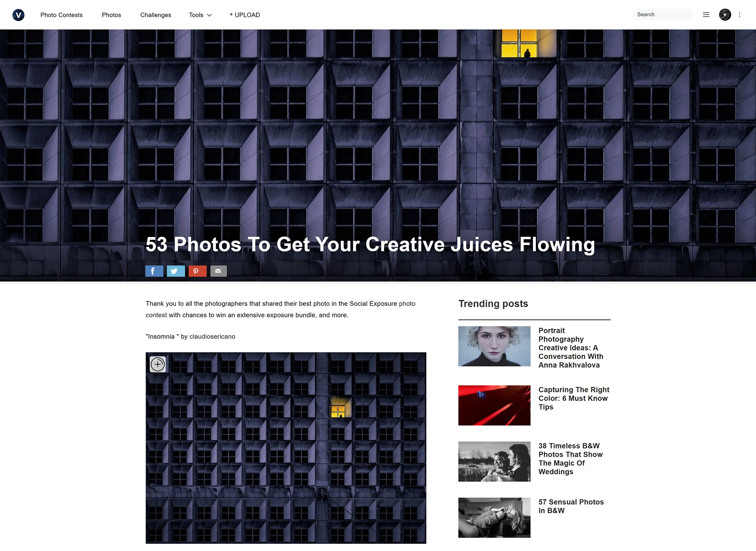Open the red Capturing The Right Color thumbnail
756x551 pixels.
coord(494,405)
